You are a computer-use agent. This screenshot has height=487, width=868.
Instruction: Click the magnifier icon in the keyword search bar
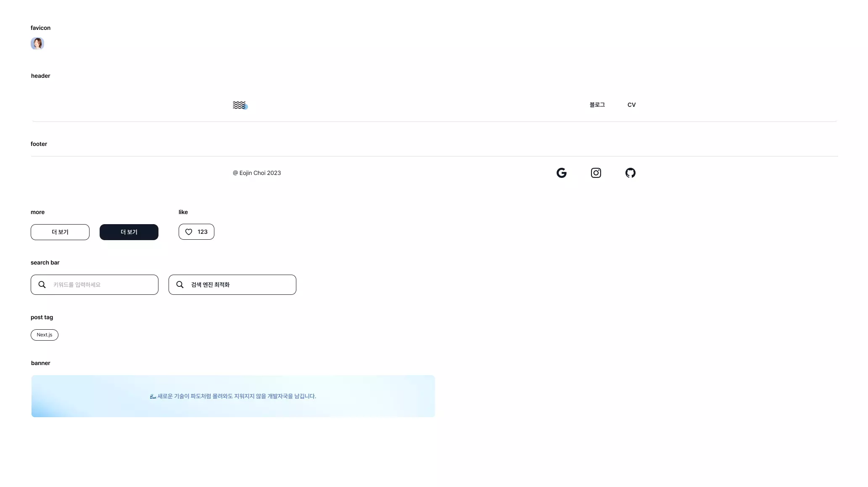point(42,284)
